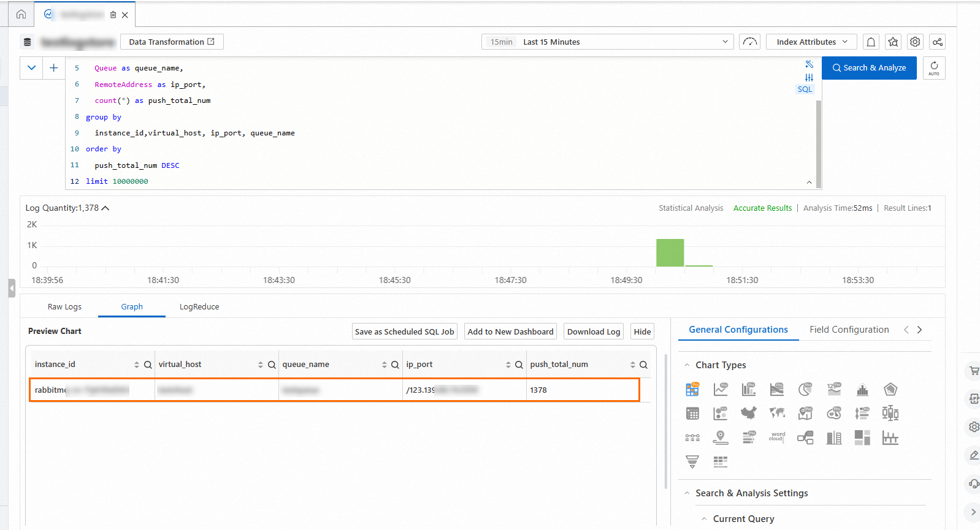Image resolution: width=980 pixels, height=530 pixels.
Task: Click Download Log button
Action: tap(594, 331)
